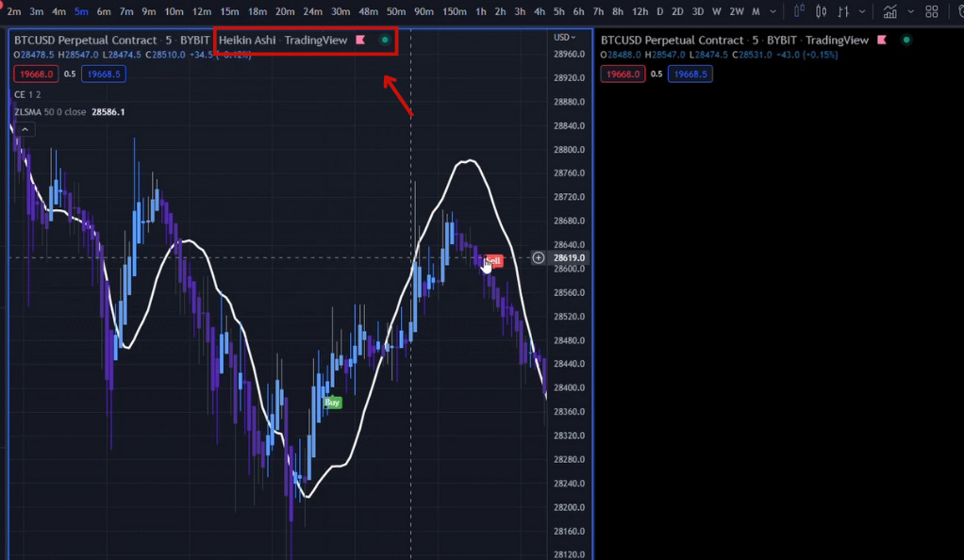Click the 28619.0 crosshair price label
The width and height of the screenshot is (964, 560).
point(570,258)
